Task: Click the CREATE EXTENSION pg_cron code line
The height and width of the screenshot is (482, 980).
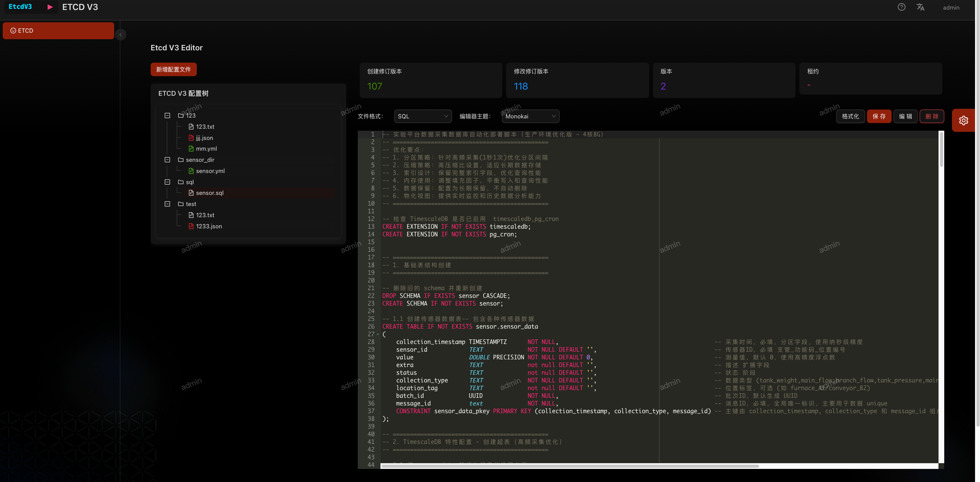Action: coord(449,234)
